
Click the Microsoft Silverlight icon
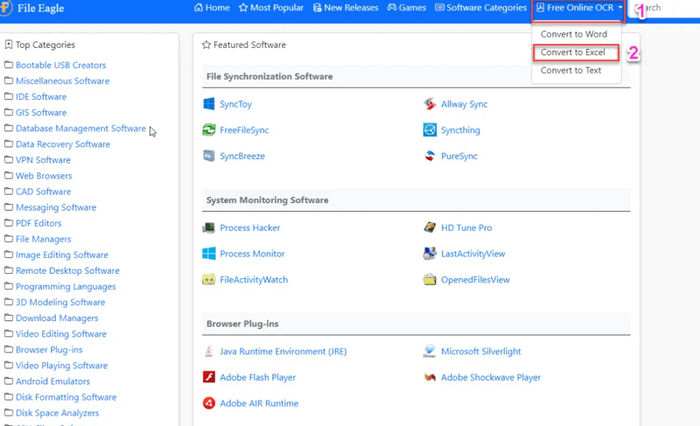429,351
